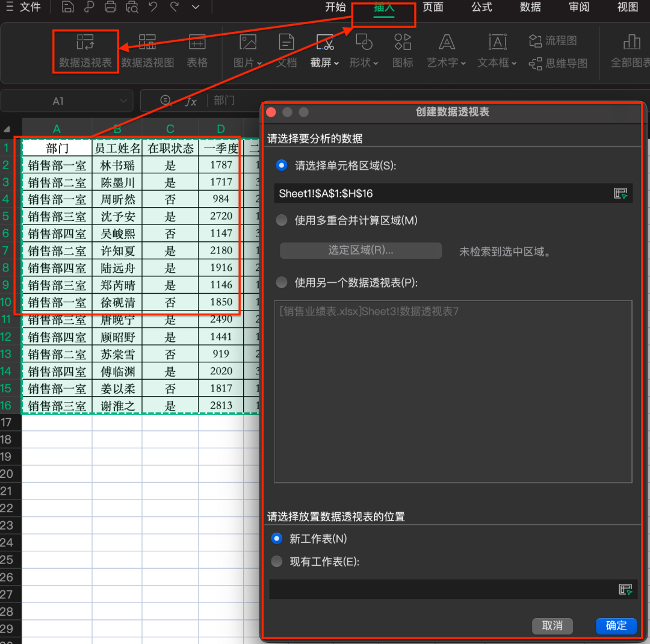Click the 插入函数 fx icon in formula bar

tap(191, 101)
